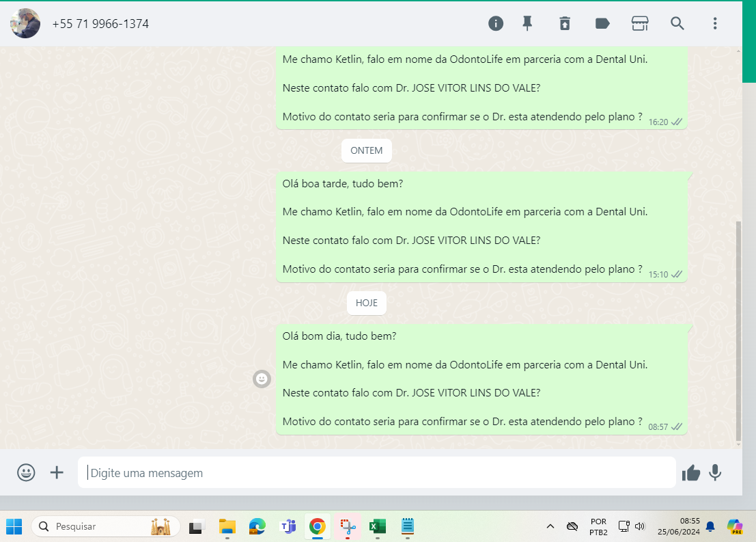Click 08:57 message timestamp
The height and width of the screenshot is (542, 756).
coord(658,427)
